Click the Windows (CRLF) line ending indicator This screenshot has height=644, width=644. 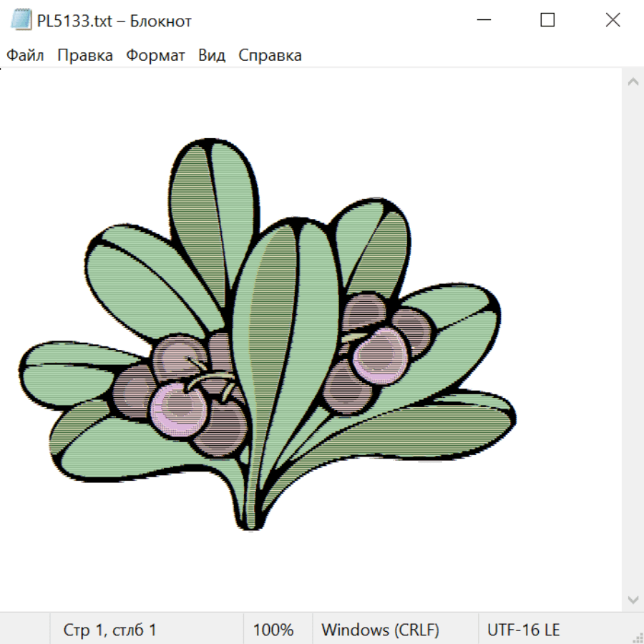point(380,630)
